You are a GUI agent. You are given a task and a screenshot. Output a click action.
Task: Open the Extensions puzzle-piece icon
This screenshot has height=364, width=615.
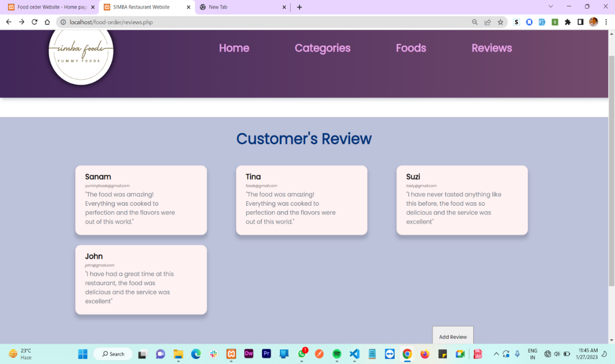click(x=567, y=22)
